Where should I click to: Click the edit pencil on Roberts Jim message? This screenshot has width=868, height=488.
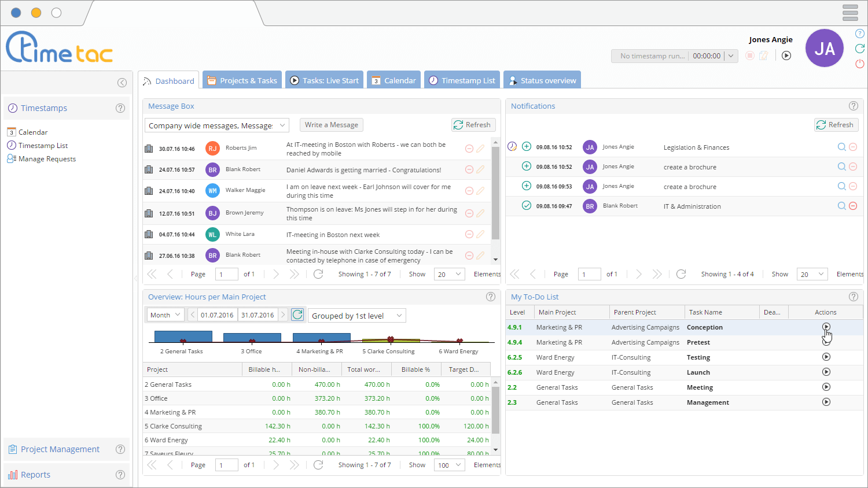[480, 149]
